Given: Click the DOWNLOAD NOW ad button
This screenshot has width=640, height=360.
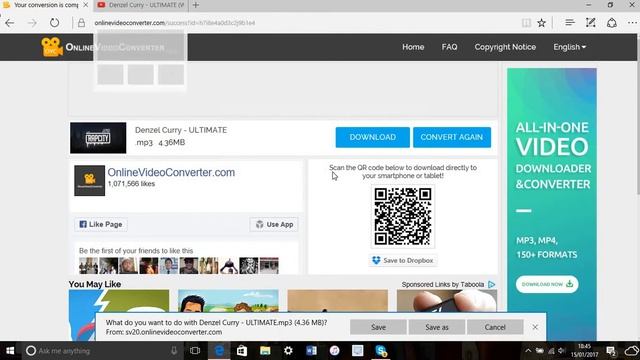Looking at the screenshot, I should tap(547, 284).
